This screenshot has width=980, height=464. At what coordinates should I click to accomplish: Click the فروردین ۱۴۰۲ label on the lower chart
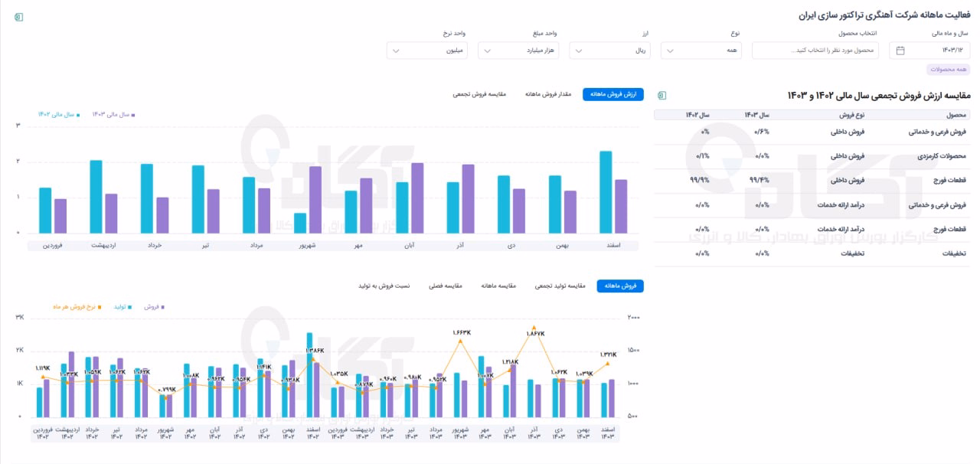43,433
